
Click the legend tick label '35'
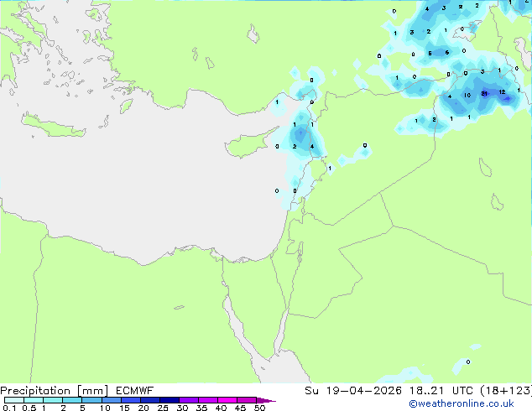click(x=201, y=408)
